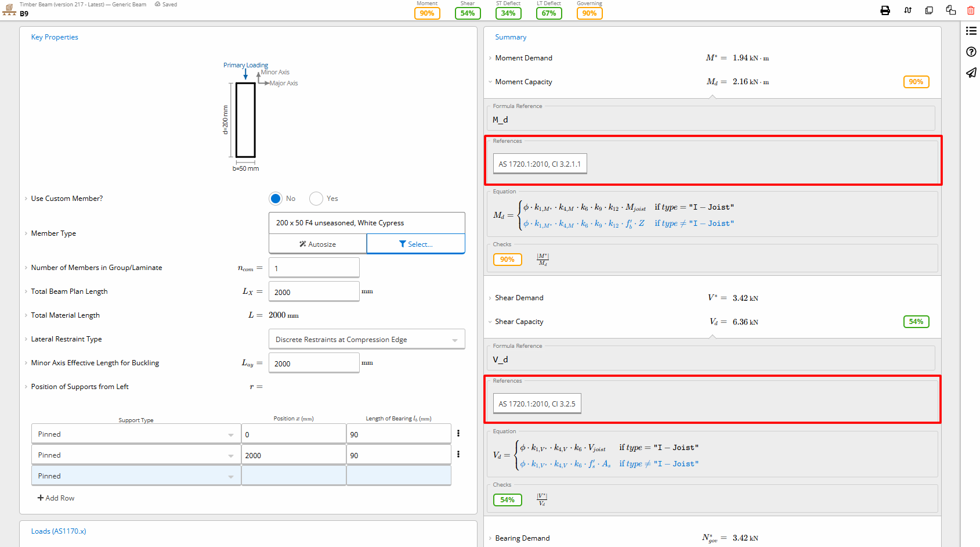Open the bulleted list sidebar icon
980x547 pixels.
(971, 31)
